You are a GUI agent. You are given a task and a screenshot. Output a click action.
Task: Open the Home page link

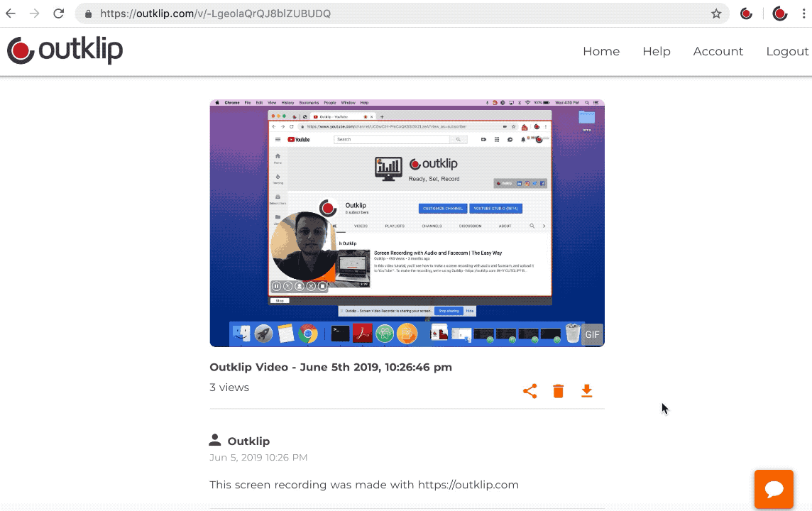601,51
